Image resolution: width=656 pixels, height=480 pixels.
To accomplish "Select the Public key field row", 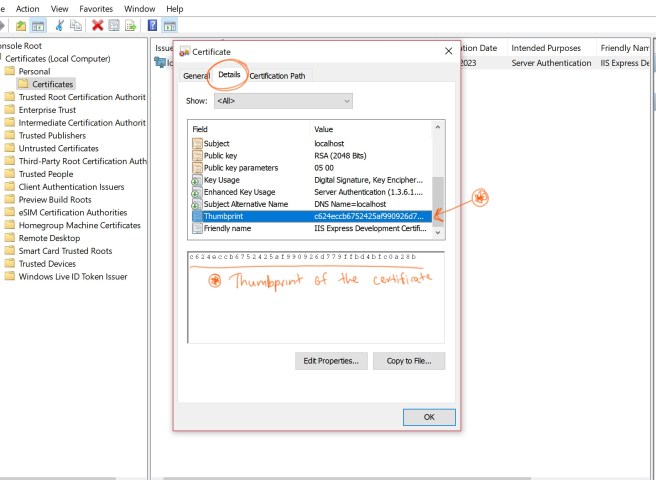I will pos(311,156).
